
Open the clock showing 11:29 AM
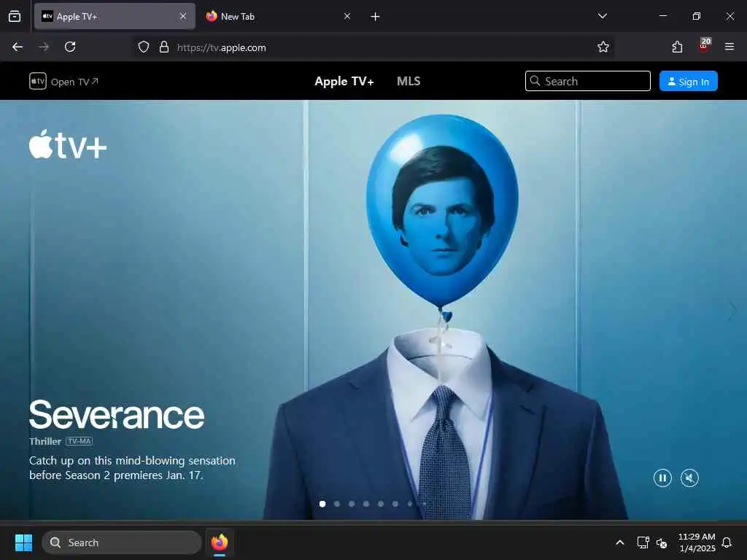tap(697, 542)
